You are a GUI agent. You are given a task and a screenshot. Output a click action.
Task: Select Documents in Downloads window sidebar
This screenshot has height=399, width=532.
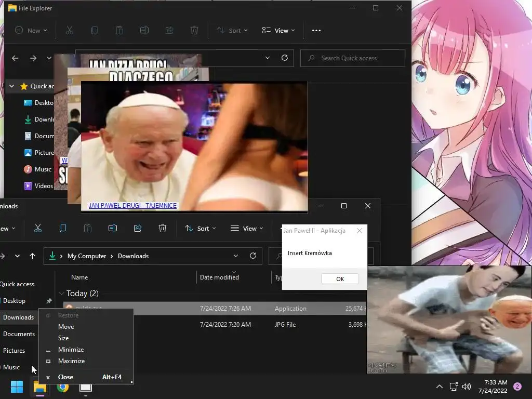19,334
